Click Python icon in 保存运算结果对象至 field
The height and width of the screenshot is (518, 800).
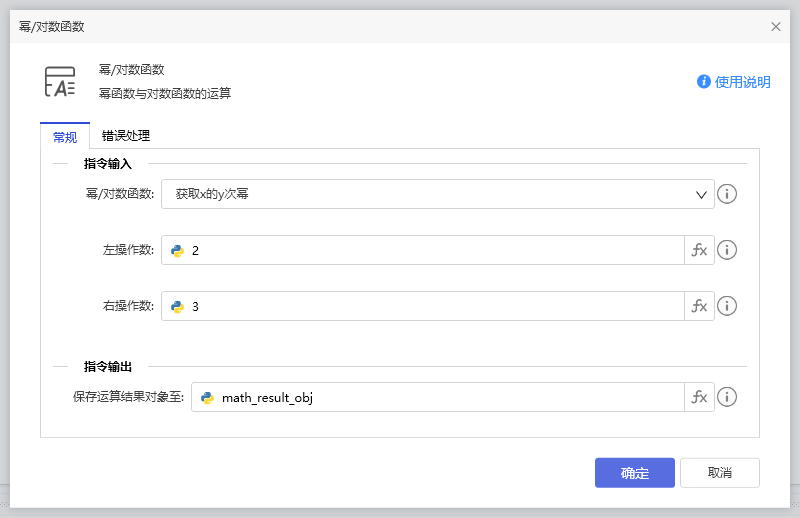[208, 398]
